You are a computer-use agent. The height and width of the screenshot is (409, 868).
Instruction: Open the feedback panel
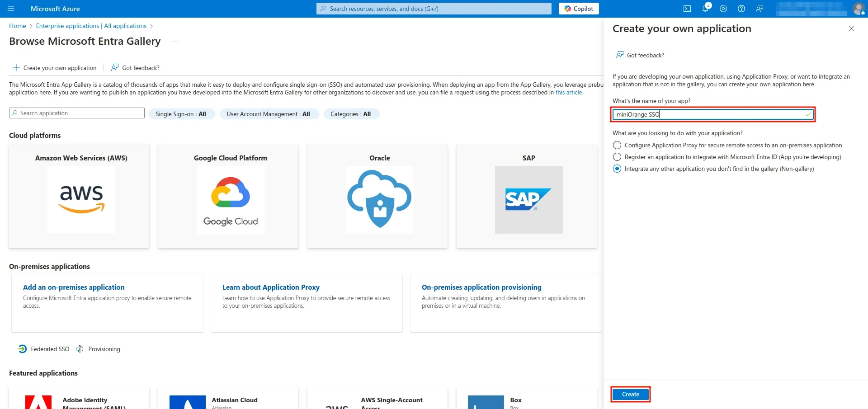pos(759,9)
